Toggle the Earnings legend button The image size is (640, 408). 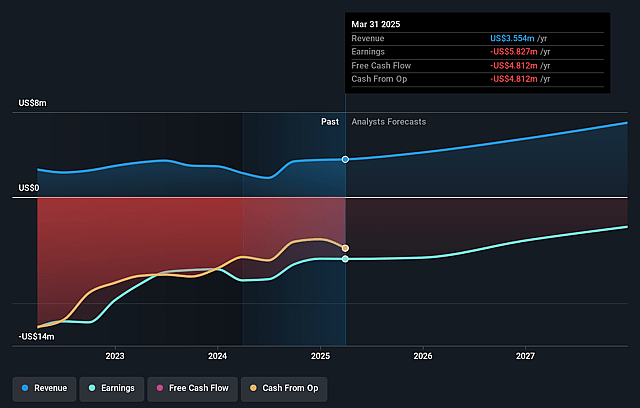coord(112,388)
